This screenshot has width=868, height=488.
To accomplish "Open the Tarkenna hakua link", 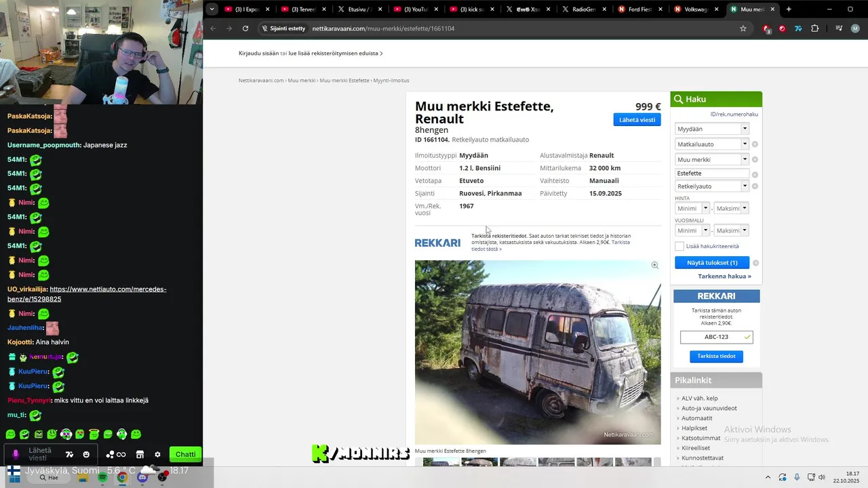I will (x=724, y=277).
